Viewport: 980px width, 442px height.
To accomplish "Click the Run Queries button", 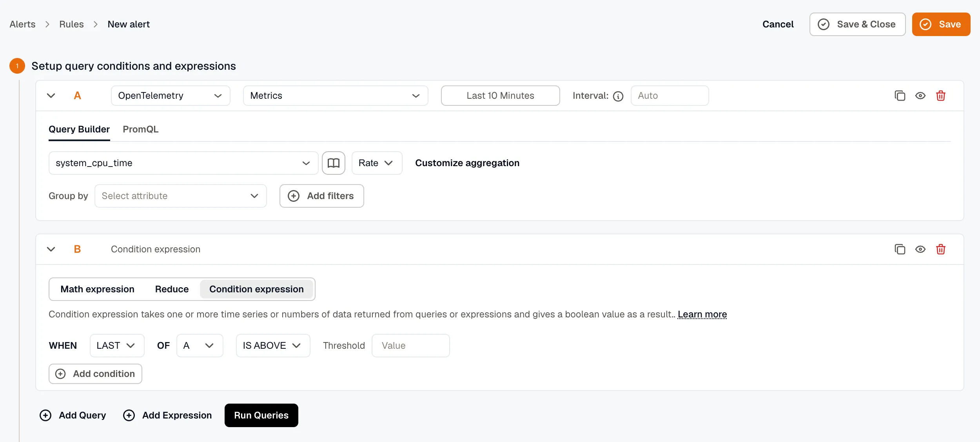I will tap(261, 415).
